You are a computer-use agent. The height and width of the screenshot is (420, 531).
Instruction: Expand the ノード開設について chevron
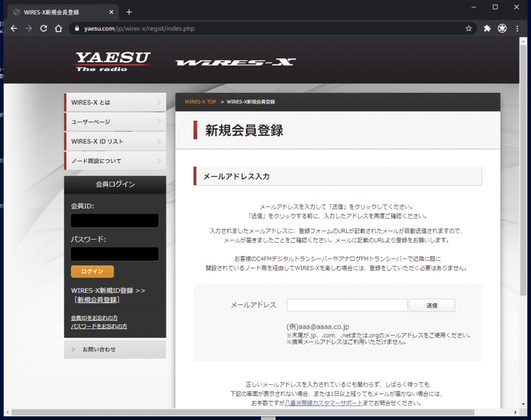(x=160, y=161)
